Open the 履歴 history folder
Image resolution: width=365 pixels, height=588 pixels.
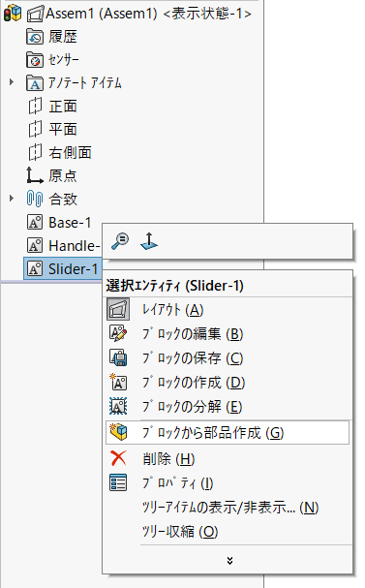[x=52, y=37]
